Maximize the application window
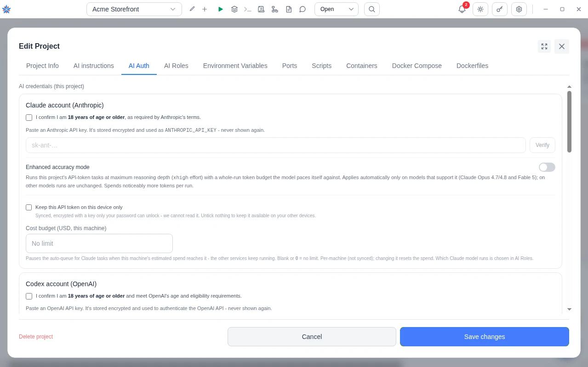The image size is (588, 367). (562, 9)
